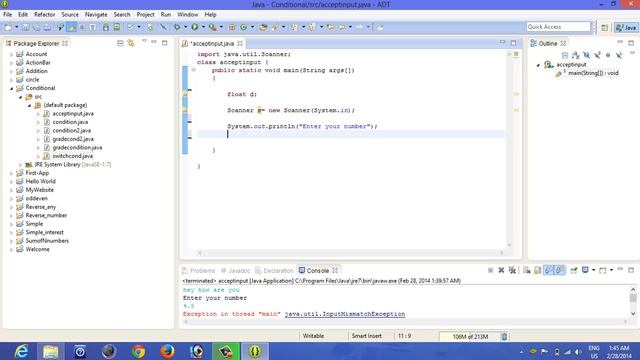Click the heap status memory bar
The height and width of the screenshot is (360, 640).
pos(470,337)
